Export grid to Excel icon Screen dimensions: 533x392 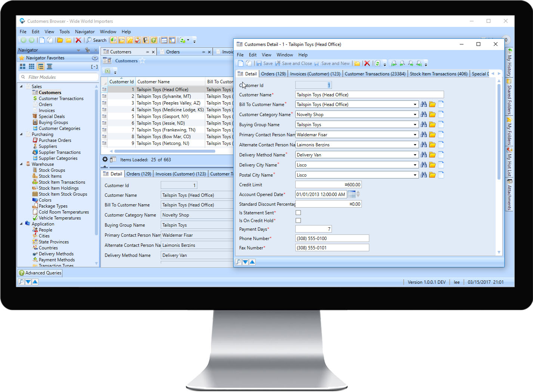[108, 71]
